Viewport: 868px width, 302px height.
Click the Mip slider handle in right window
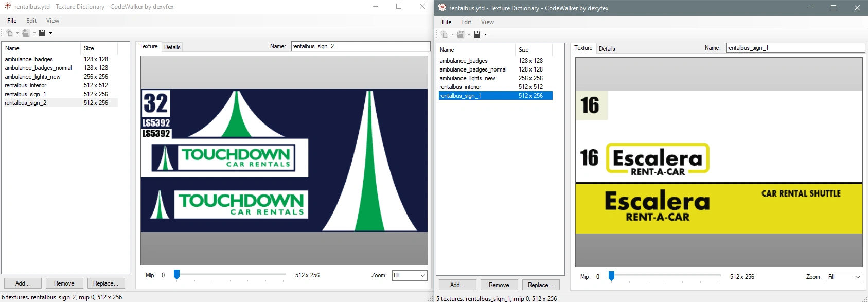(611, 276)
